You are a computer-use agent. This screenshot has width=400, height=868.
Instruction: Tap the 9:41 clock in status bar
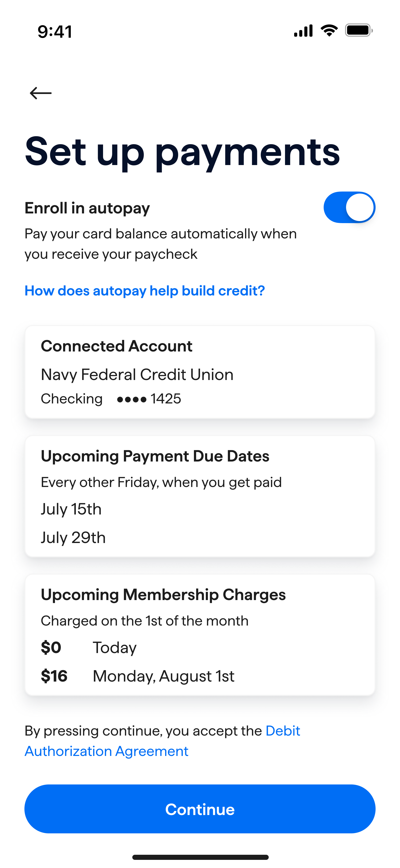[x=55, y=32]
